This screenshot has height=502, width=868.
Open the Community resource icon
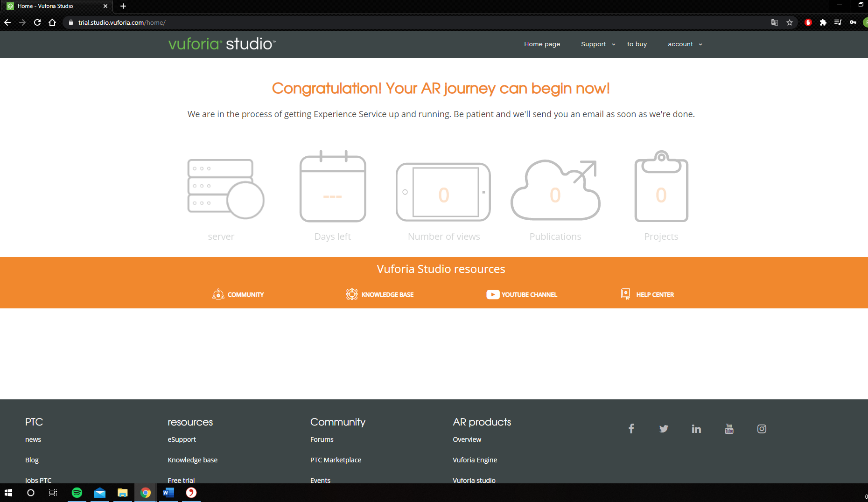point(218,294)
